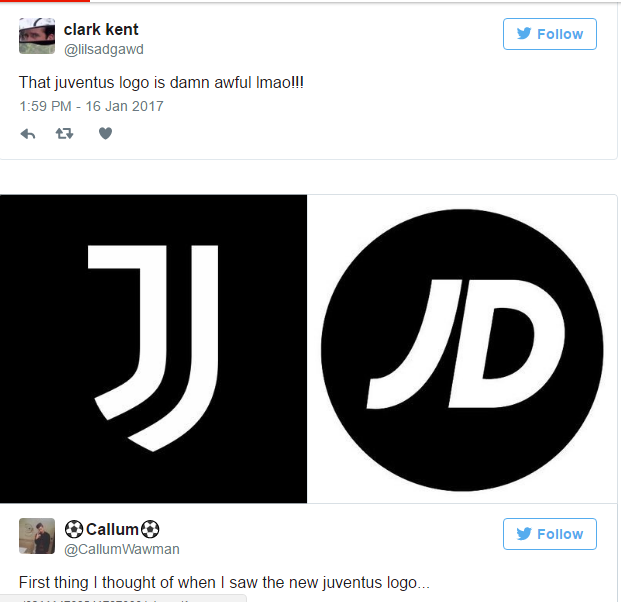This screenshot has height=602, width=621.
Task: Click the soccer ball emoji after Callum
Action: [x=150, y=530]
